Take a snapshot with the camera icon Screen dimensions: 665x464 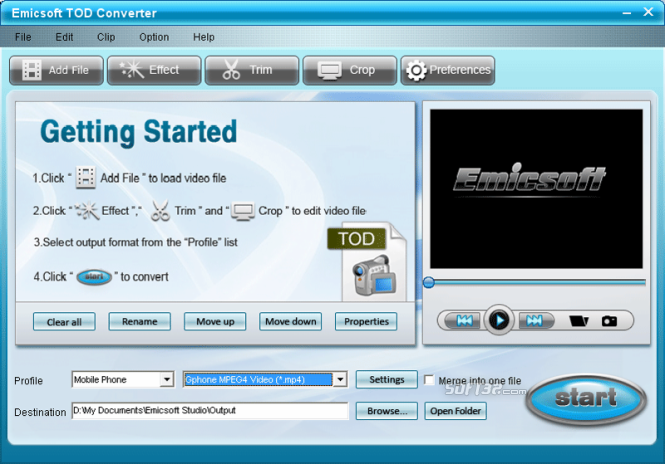[x=609, y=321]
